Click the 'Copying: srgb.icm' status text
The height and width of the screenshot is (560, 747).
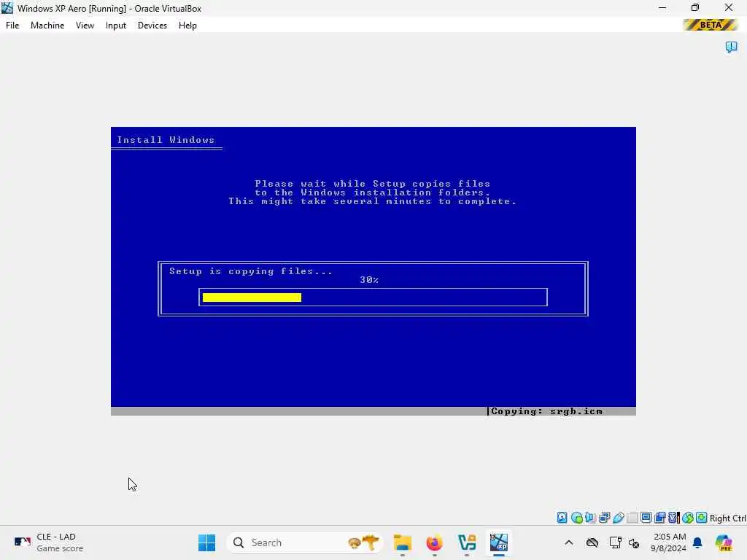click(546, 411)
